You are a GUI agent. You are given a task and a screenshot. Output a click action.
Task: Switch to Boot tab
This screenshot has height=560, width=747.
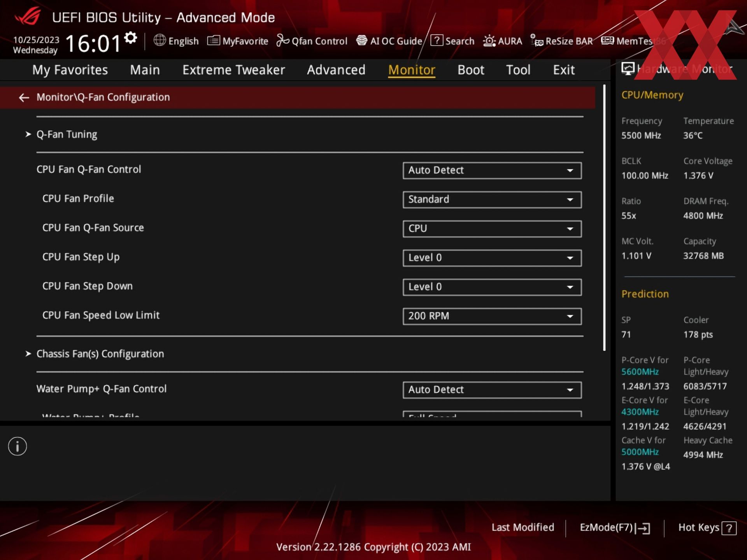471,70
